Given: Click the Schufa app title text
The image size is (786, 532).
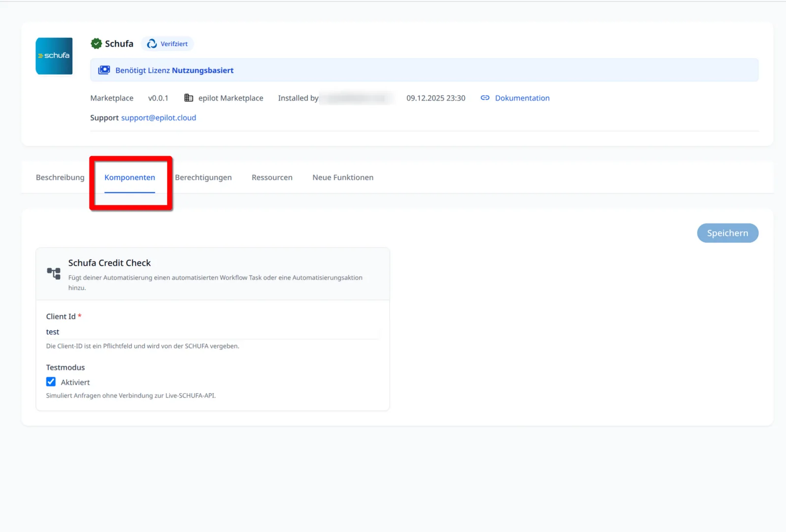Looking at the screenshot, I should coord(119,44).
